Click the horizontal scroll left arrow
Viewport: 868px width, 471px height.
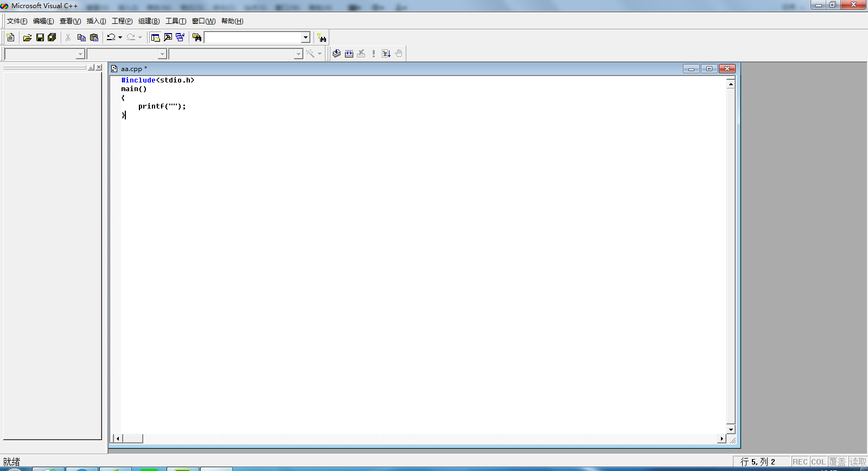click(x=118, y=438)
